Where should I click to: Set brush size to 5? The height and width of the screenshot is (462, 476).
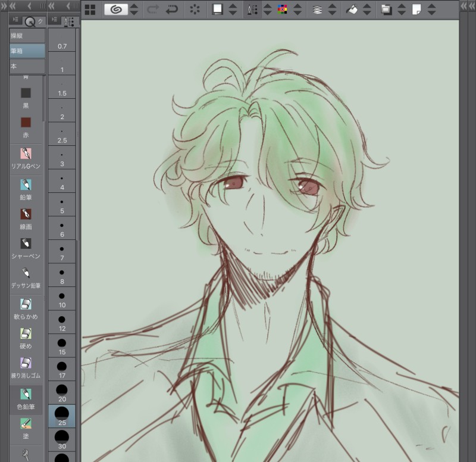click(x=62, y=204)
